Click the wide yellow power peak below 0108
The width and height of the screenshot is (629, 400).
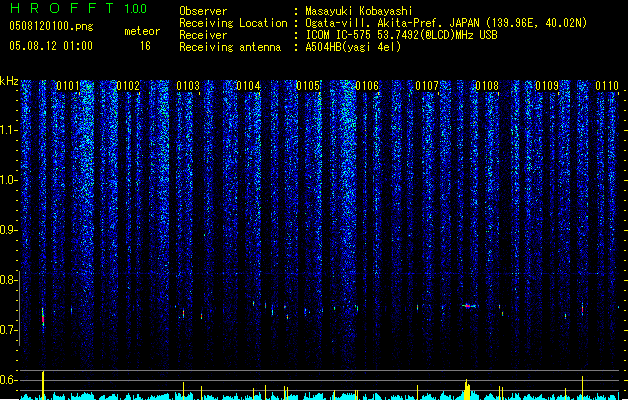[467, 390]
